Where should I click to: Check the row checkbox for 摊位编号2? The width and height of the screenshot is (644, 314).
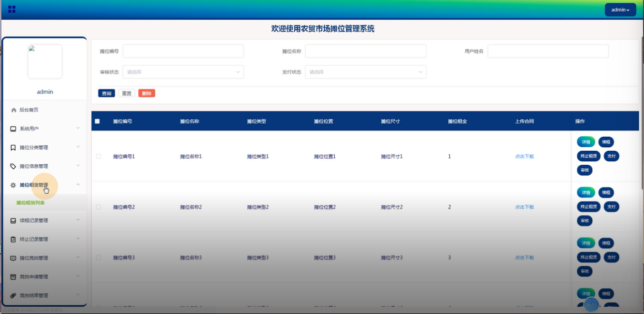point(99,207)
